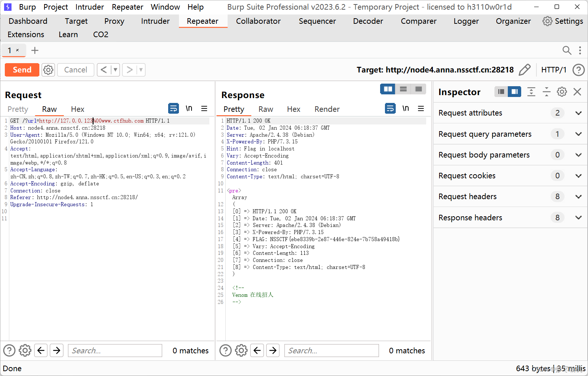Switch request view to Pretty tab
Viewport: 588px width, 376px height.
(x=18, y=109)
